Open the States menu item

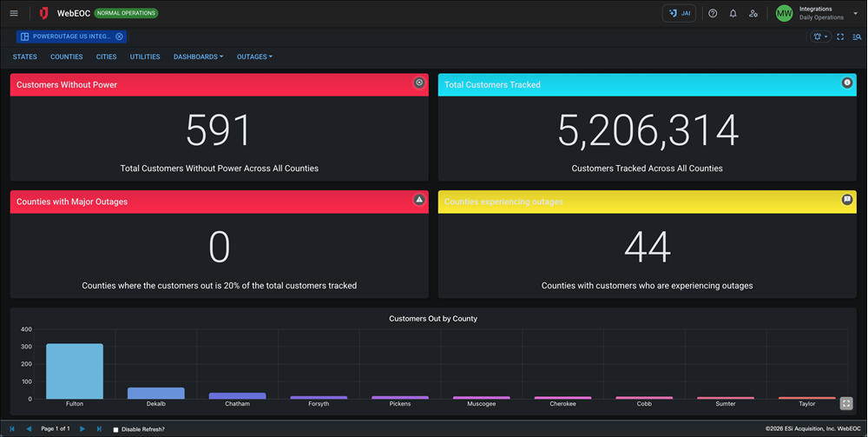pyautogui.click(x=25, y=56)
